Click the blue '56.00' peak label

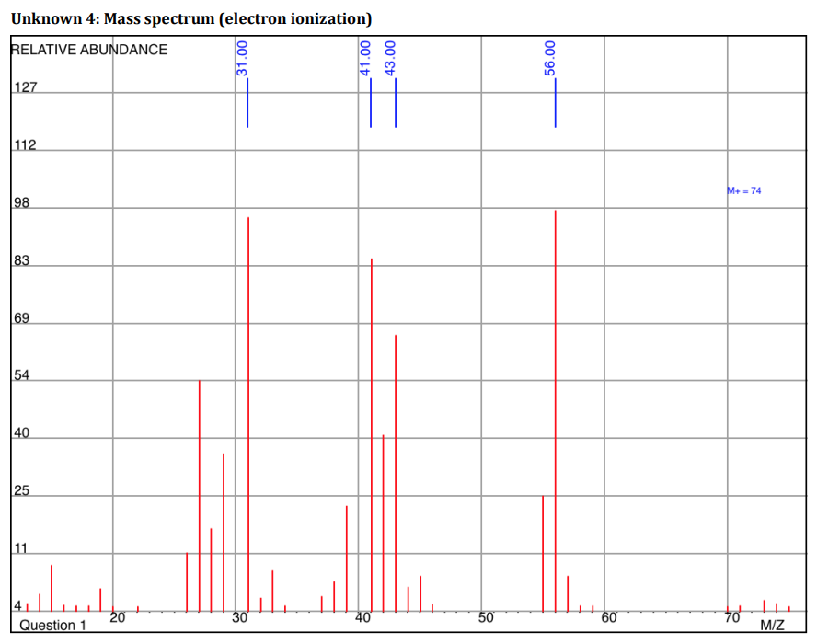click(x=549, y=58)
